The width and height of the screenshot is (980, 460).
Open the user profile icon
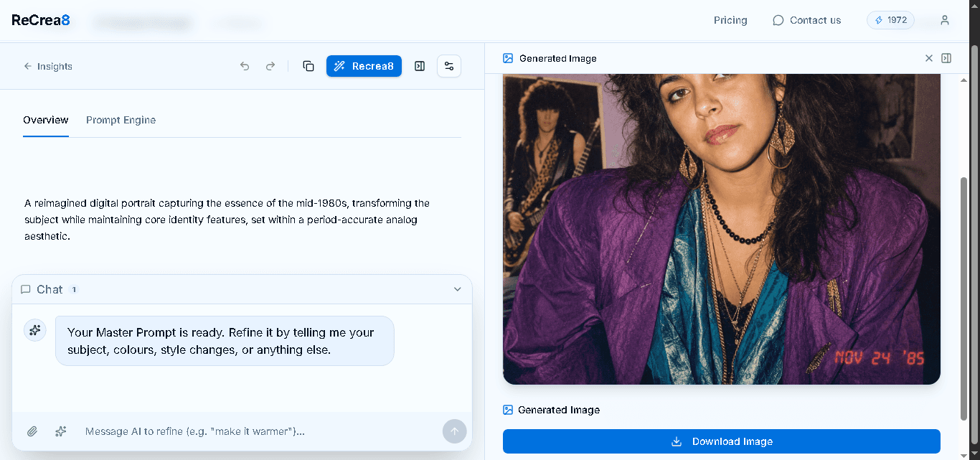coord(945,20)
